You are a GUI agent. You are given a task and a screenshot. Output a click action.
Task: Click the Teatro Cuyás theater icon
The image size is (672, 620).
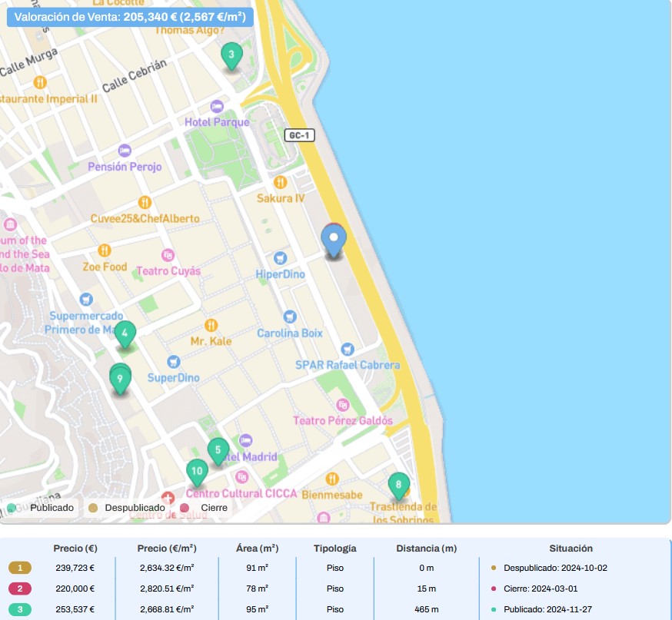168,255
